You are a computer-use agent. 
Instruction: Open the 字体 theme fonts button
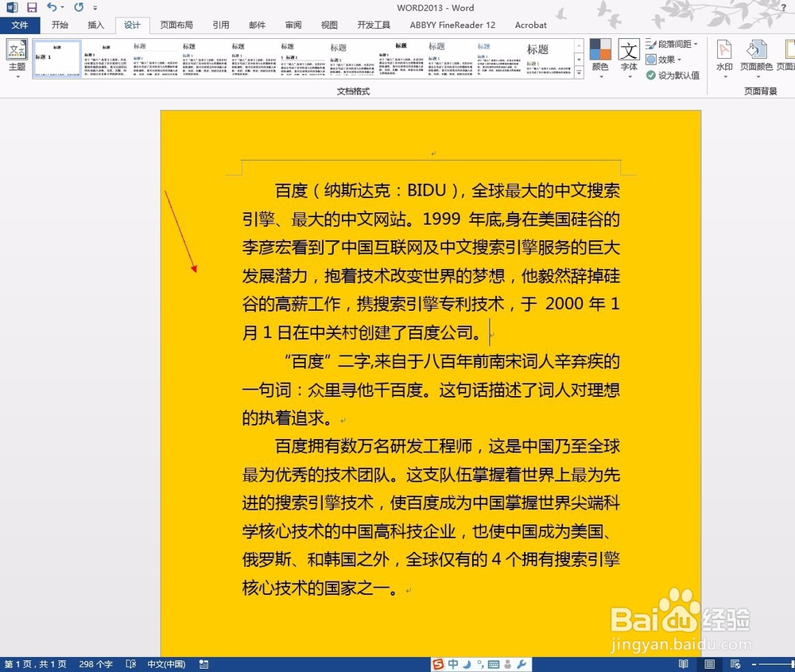point(629,59)
